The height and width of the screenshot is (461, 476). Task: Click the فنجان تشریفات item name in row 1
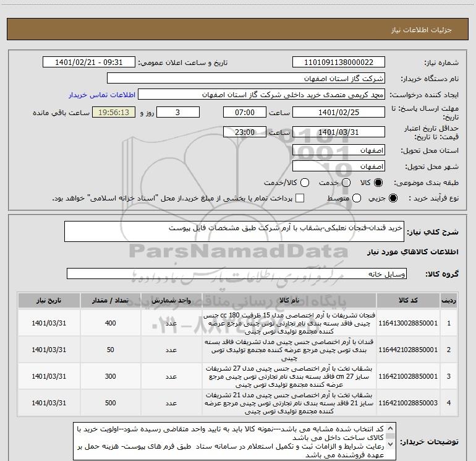pos(289,324)
